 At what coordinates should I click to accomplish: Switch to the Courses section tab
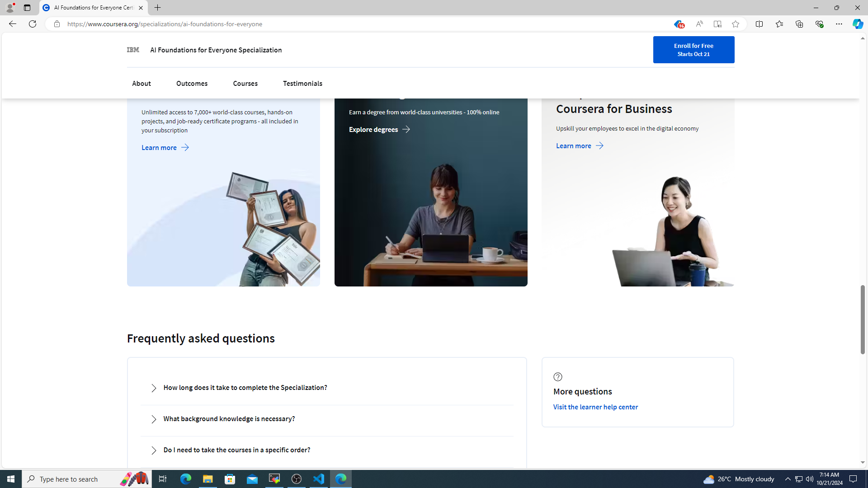coord(245,84)
